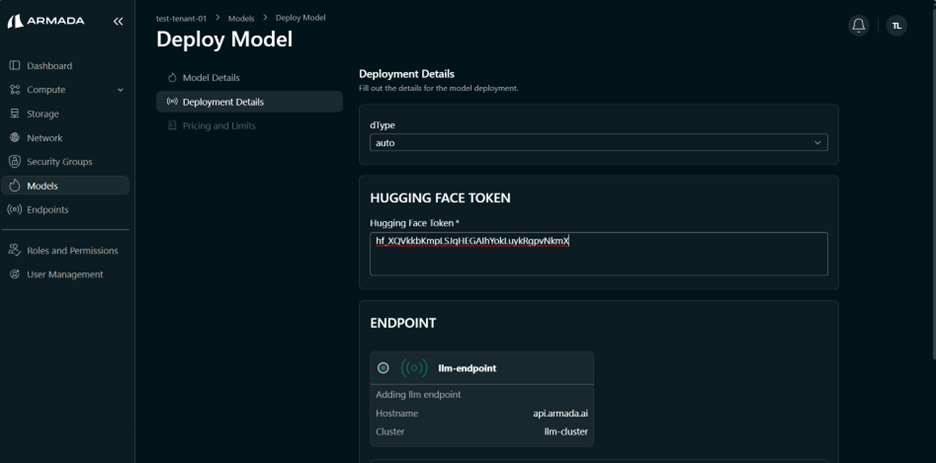Viewport: 936px width, 463px height.
Task: Expand the Compute submenu chevron
Action: point(120,89)
